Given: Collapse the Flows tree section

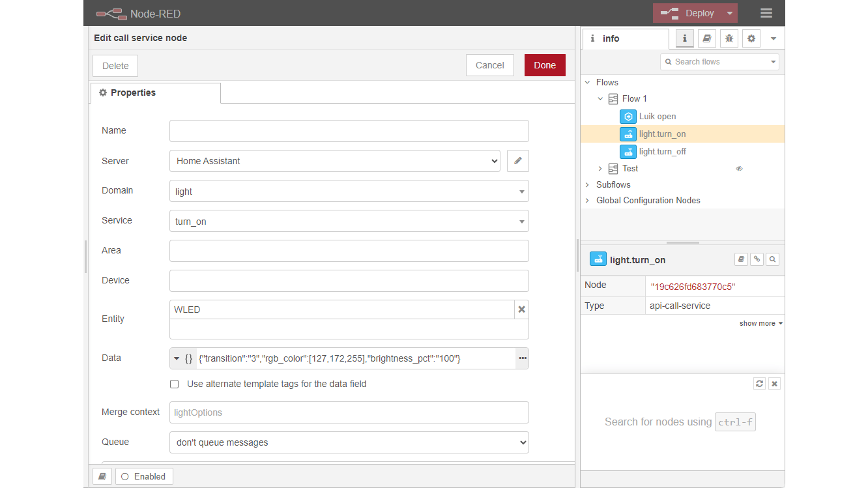Looking at the screenshot, I should 588,83.
